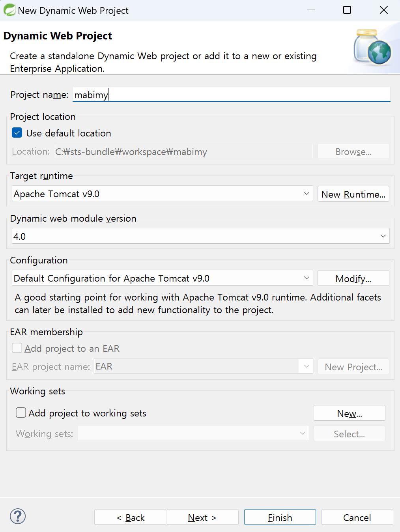Click the Dynamic Web Project heading

pos(58,36)
